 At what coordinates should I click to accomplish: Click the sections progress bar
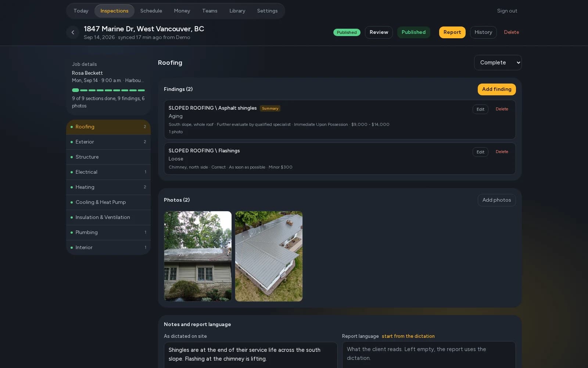pyautogui.click(x=108, y=90)
